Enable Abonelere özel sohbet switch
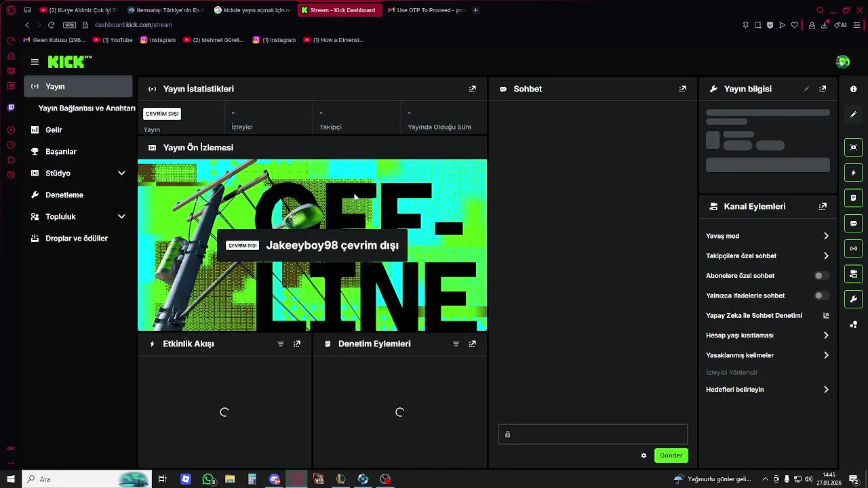 coord(821,276)
